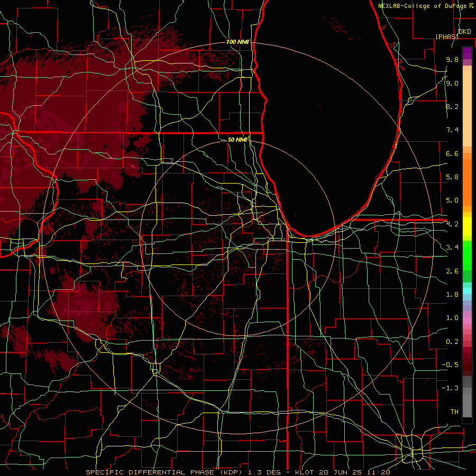
Task: Click the Specific Differential Phase caption text
Action: point(165,472)
